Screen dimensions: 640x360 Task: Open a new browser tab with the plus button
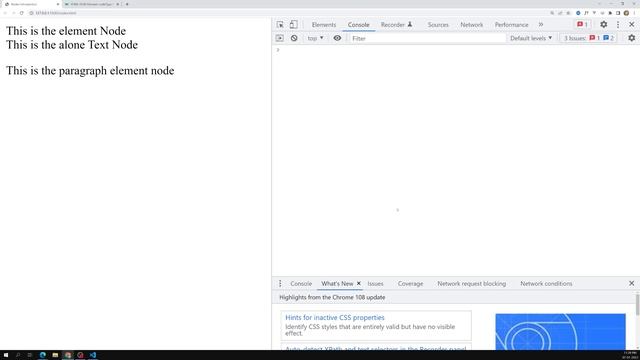[x=127, y=4]
